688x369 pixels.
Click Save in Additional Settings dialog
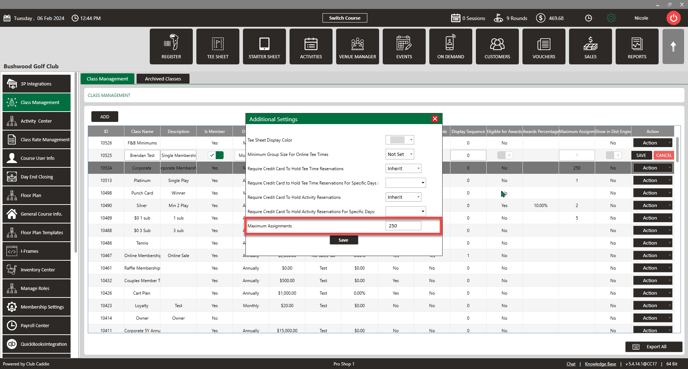tap(344, 240)
